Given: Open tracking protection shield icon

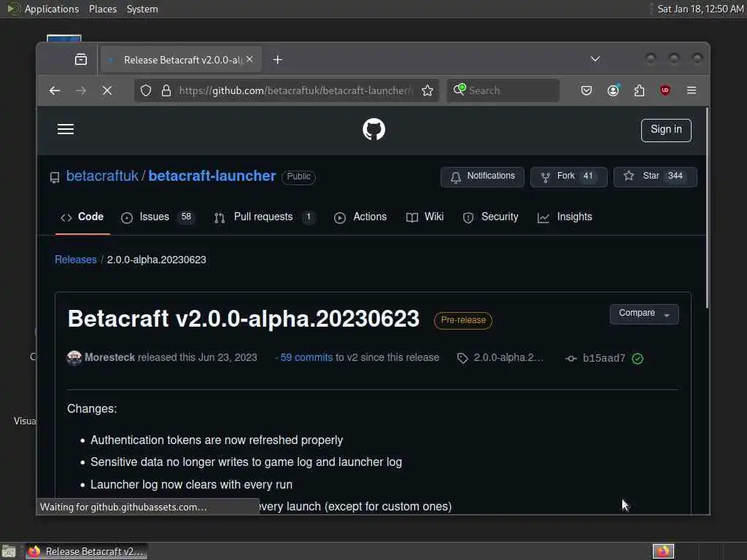Looking at the screenshot, I should tap(146, 90).
